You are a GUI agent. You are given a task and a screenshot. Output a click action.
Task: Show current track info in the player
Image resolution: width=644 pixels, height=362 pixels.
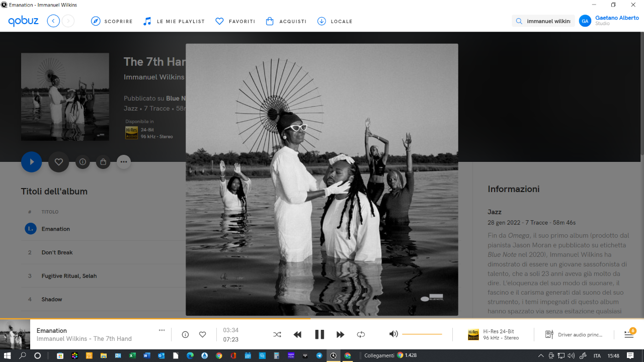coord(185,334)
